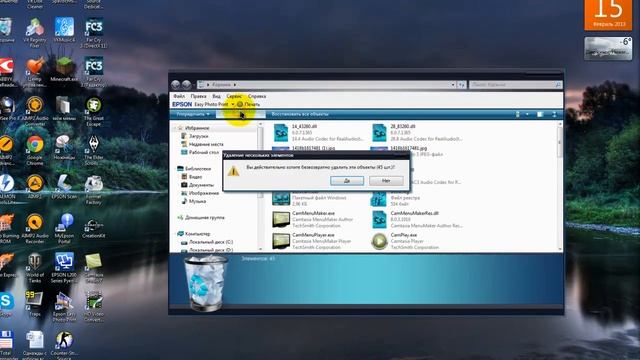Image resolution: width=640 pixels, height=360 pixels.
Task: Click Восстановить все объекты
Action: (300, 114)
